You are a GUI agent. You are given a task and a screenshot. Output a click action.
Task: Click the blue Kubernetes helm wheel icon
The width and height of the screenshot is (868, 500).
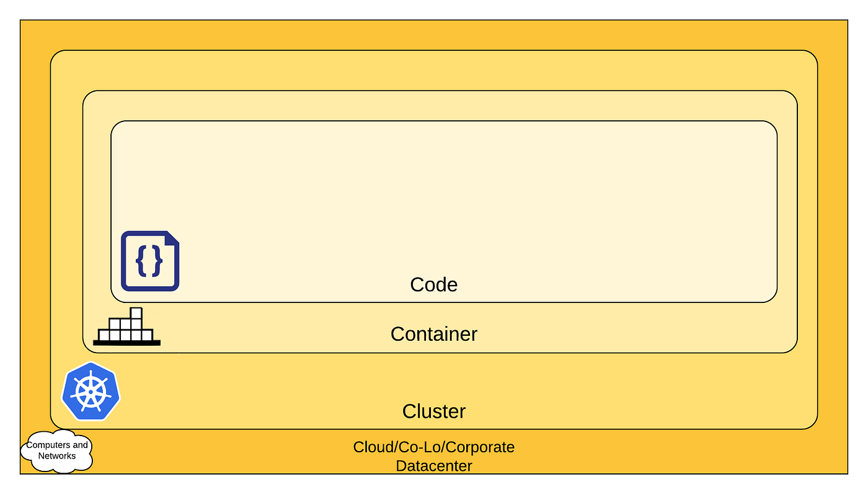pyautogui.click(x=91, y=392)
